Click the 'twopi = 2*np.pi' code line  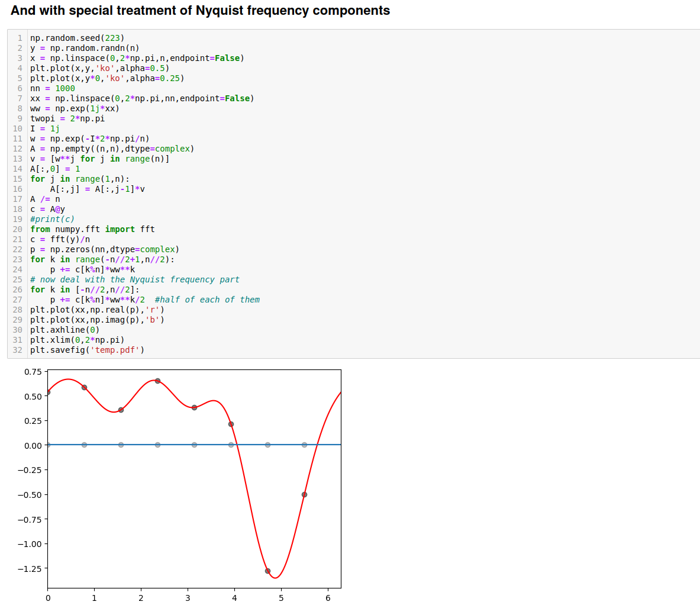coord(67,118)
